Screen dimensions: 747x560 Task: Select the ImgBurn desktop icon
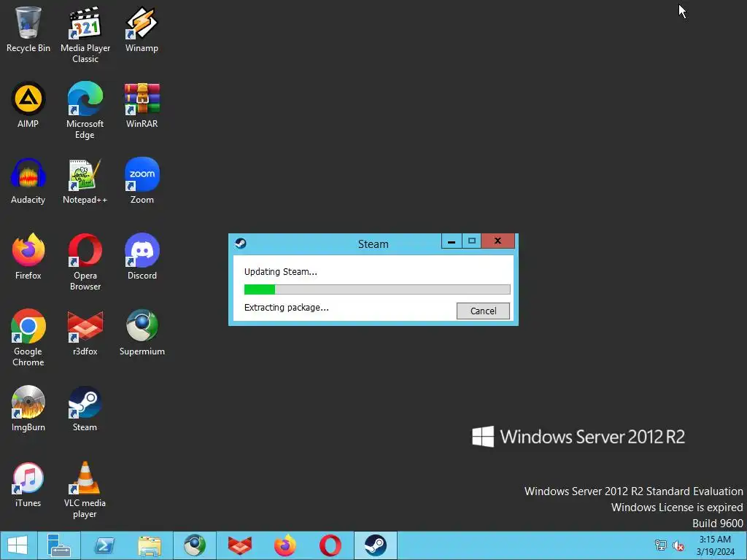(28, 408)
